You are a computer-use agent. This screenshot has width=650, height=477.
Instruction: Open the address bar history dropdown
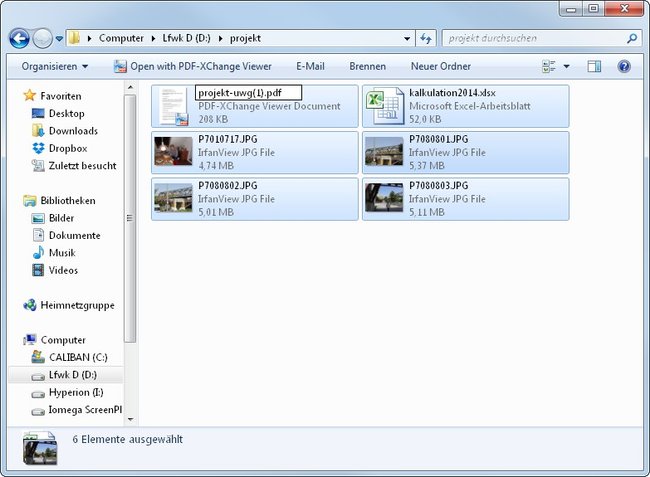[407, 39]
